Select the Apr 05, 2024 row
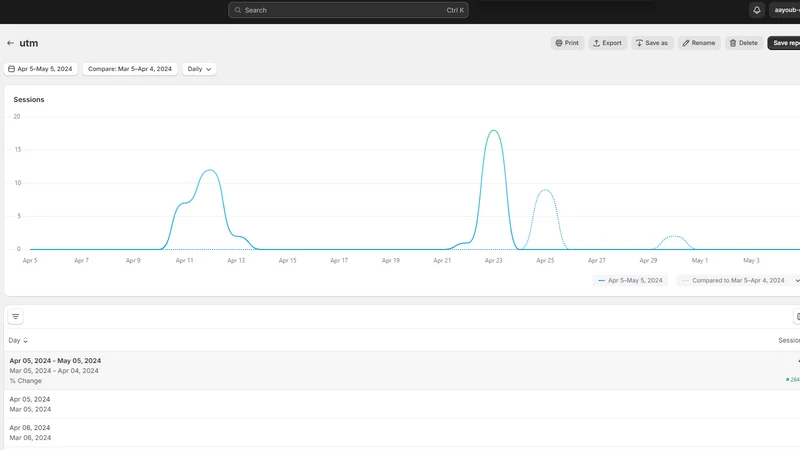800x450 pixels. click(x=402, y=404)
